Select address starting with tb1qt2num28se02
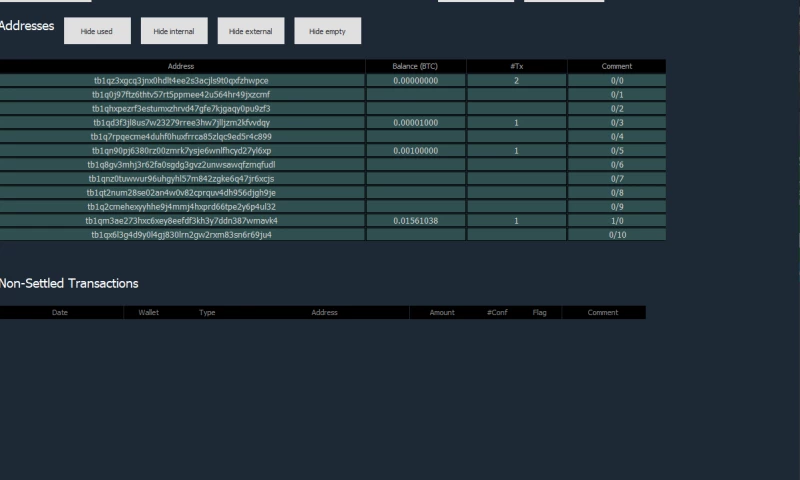This screenshot has width=800, height=480. [x=181, y=193]
